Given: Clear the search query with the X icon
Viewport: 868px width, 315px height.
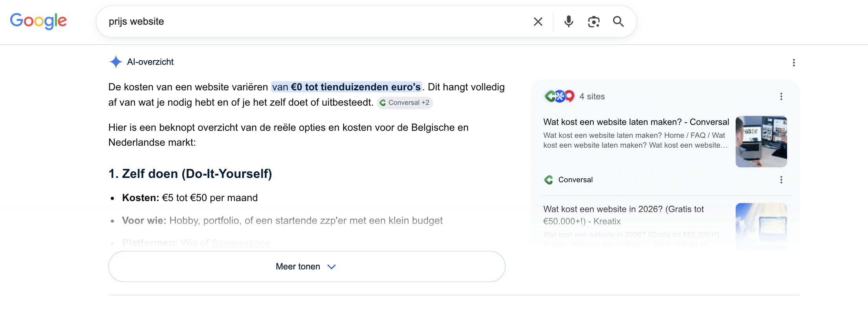Looking at the screenshot, I should coord(538,22).
